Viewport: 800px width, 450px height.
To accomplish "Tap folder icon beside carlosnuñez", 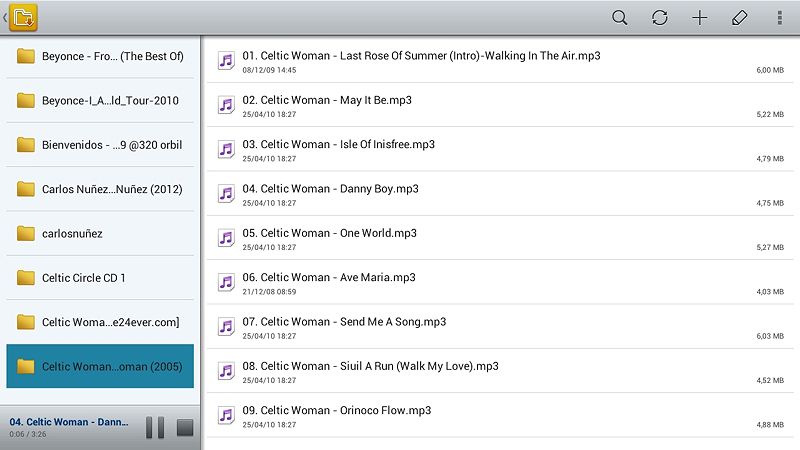I will pyautogui.click(x=26, y=233).
